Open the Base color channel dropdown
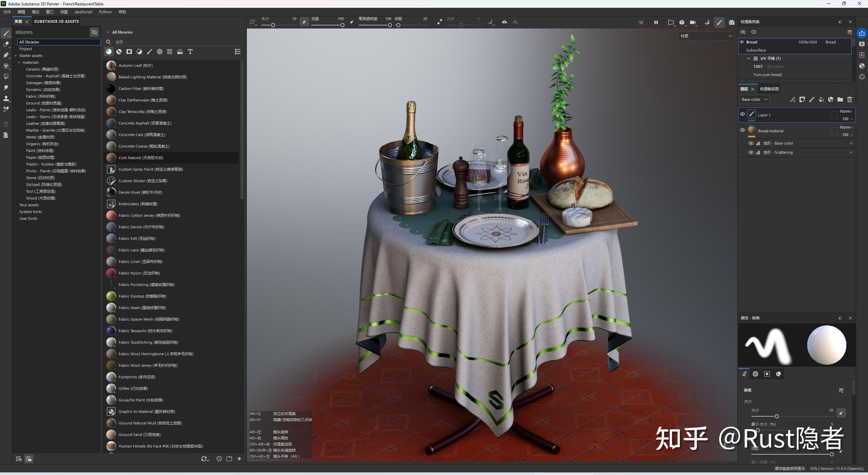The image size is (868, 475). pos(754,99)
